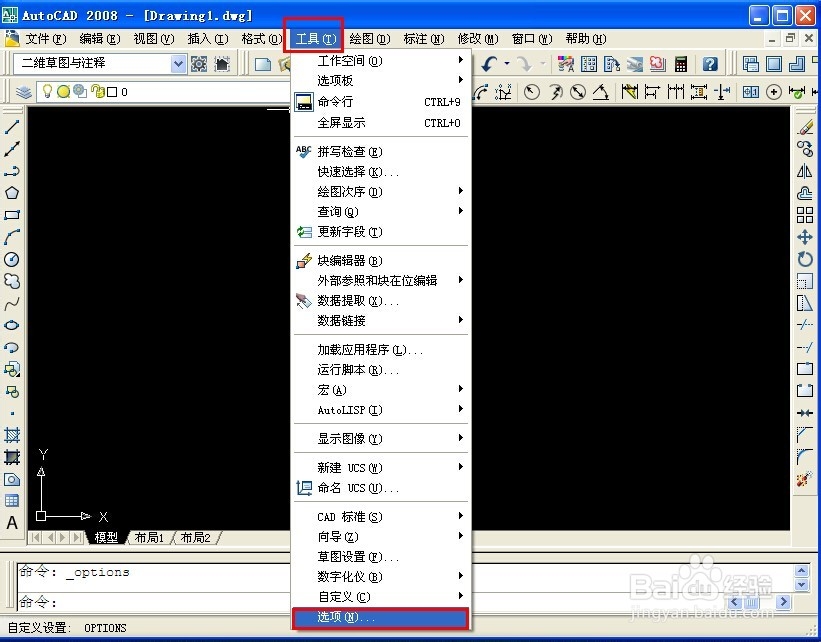Expand the 自定义(C) submenu
Screen dimensions: 821x642
pos(381,597)
